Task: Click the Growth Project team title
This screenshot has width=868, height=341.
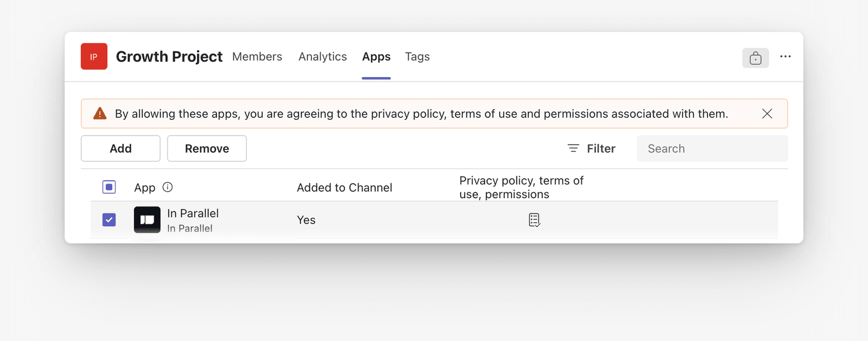Action: 169,56
